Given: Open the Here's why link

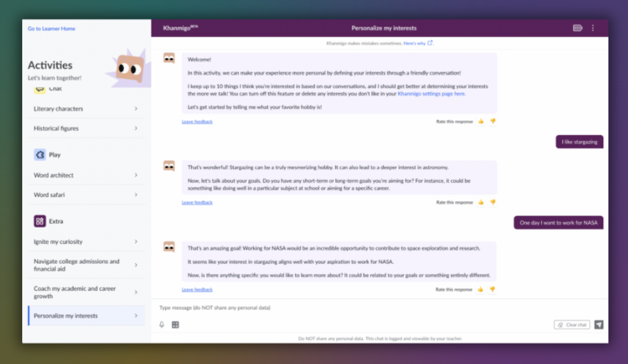Looking at the screenshot, I should (414, 43).
